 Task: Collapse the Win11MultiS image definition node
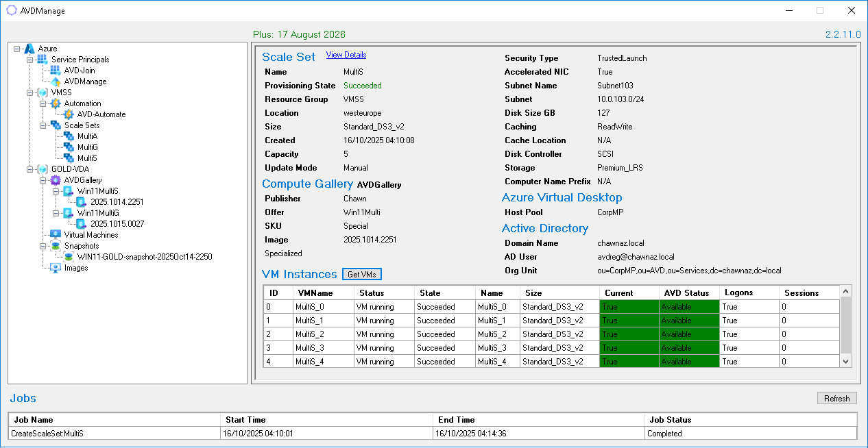(x=56, y=191)
